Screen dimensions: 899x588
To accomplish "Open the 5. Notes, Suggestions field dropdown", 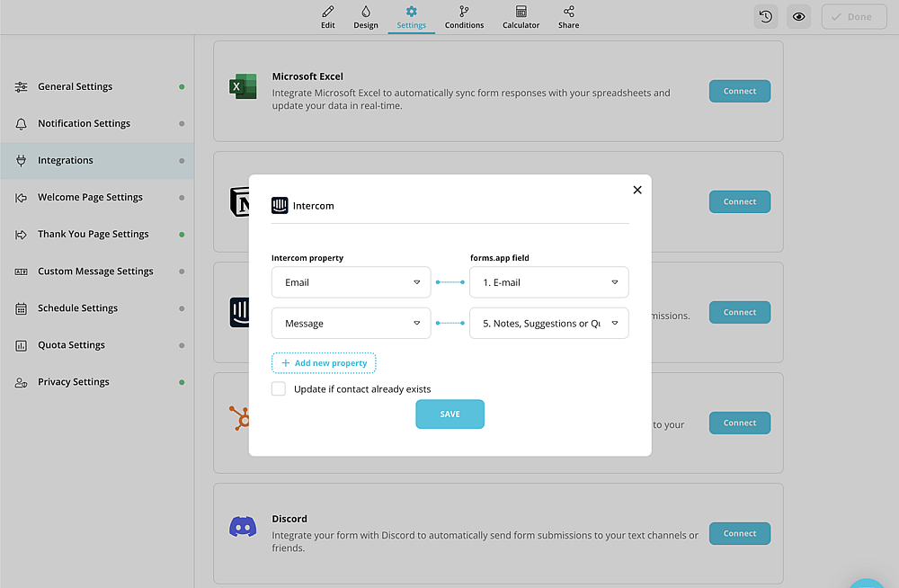I will pos(548,324).
